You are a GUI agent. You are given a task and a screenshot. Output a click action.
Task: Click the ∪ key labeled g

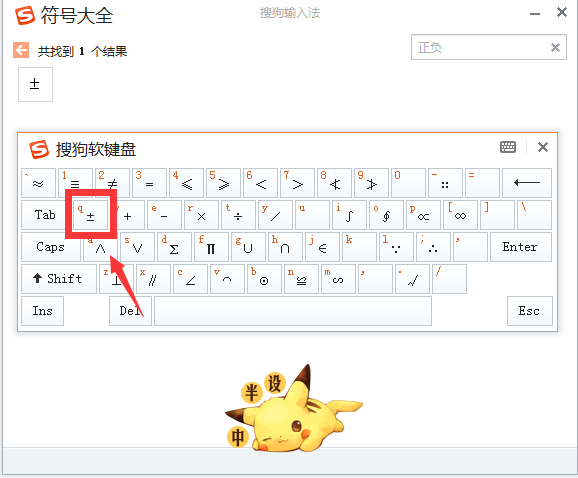[x=248, y=247]
